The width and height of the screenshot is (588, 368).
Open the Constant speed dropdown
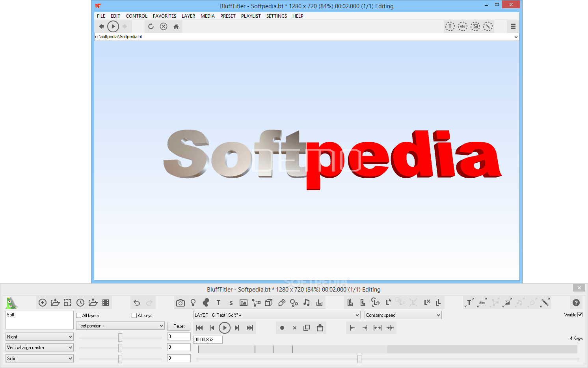coord(403,315)
